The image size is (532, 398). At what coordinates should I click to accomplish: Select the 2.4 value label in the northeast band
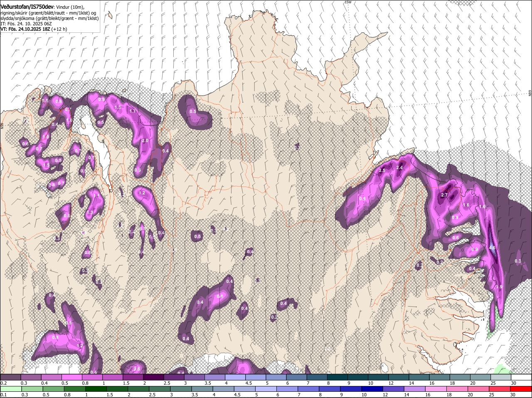[400, 167]
